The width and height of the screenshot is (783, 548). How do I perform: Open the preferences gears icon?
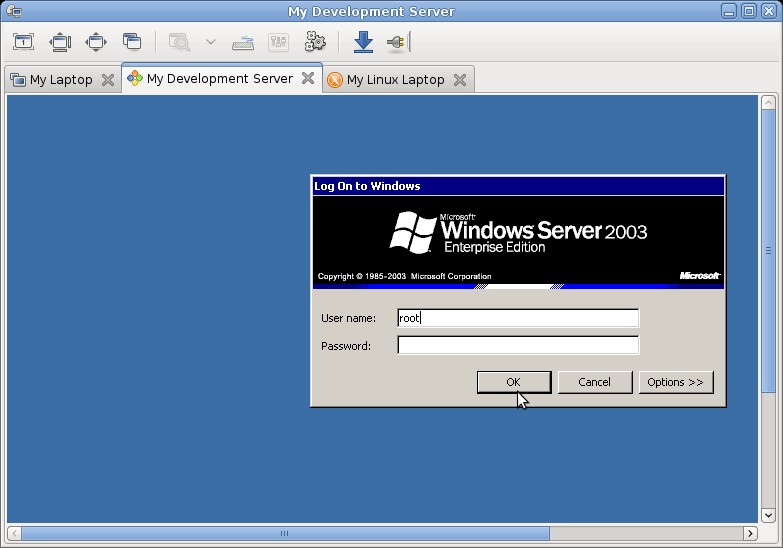pyautogui.click(x=315, y=42)
